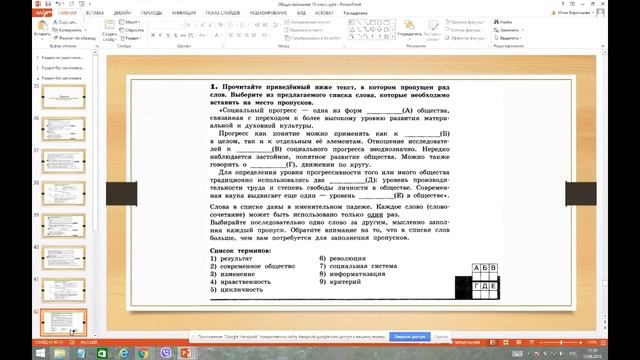Select slide 35 thumbnail
Screen dimensions: 640x360
tap(63, 97)
